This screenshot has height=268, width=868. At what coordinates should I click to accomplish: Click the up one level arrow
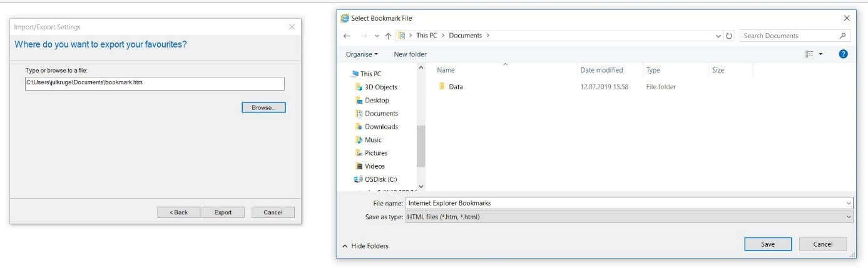pyautogui.click(x=388, y=36)
